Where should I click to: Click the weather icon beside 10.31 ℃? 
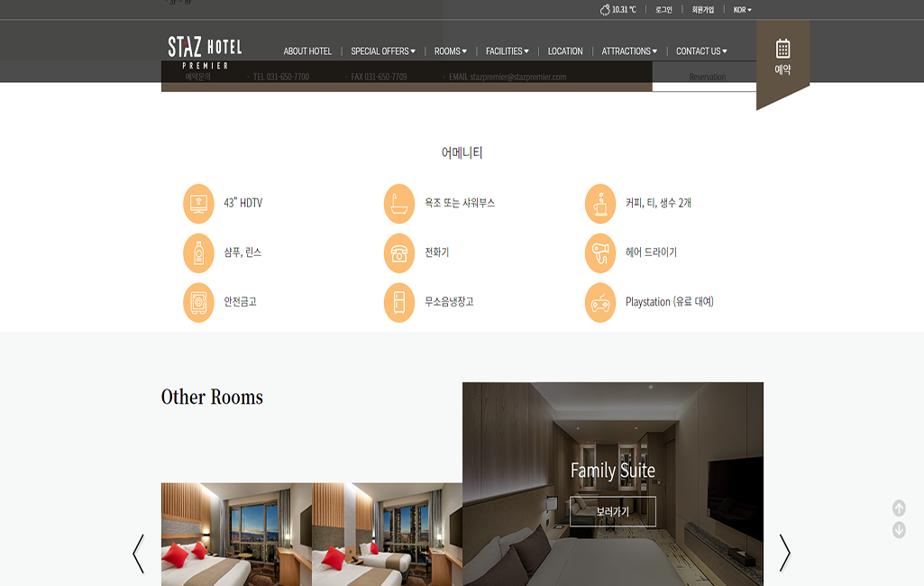click(605, 9)
